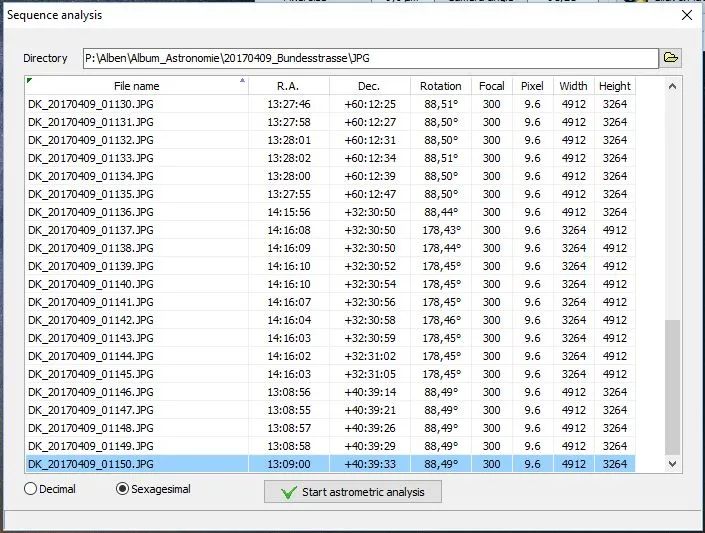Sort the list by File name column
This screenshot has width=705, height=533.
point(136,86)
